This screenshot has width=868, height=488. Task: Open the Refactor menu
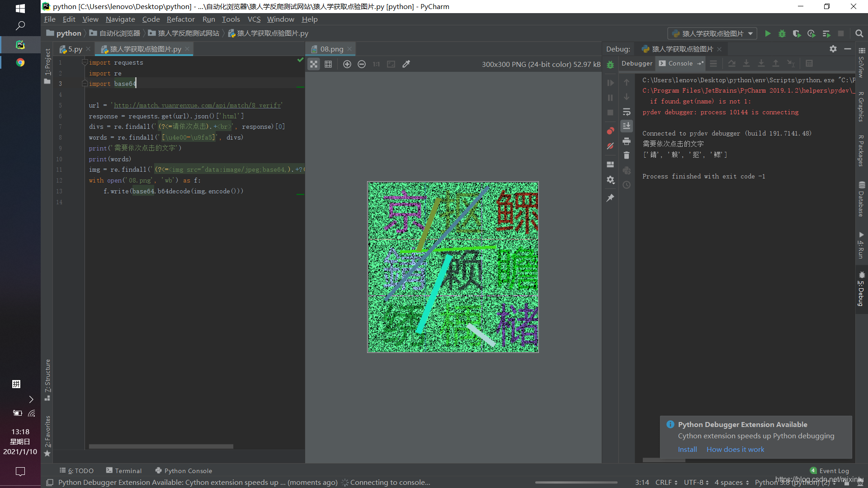click(x=180, y=19)
